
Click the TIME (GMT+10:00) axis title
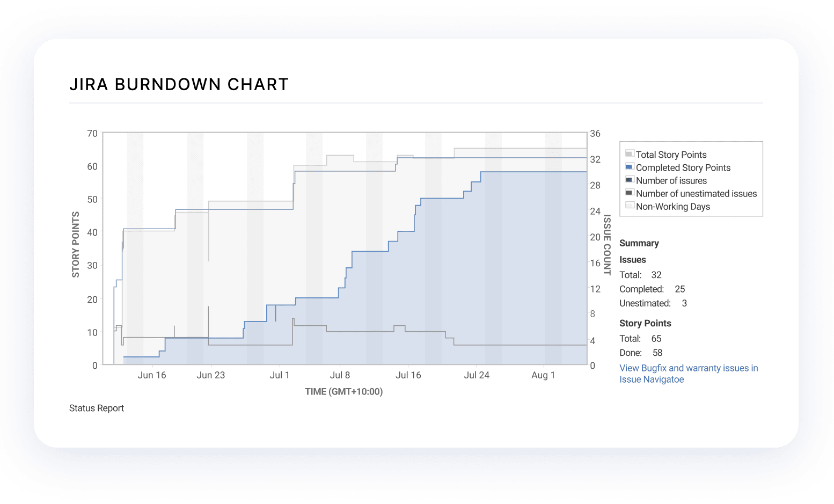point(344,392)
